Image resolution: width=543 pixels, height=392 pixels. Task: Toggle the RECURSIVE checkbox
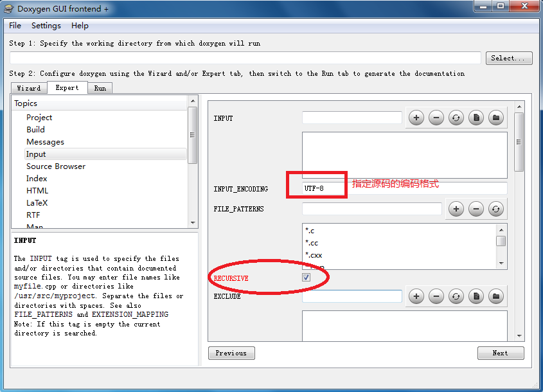pos(306,278)
